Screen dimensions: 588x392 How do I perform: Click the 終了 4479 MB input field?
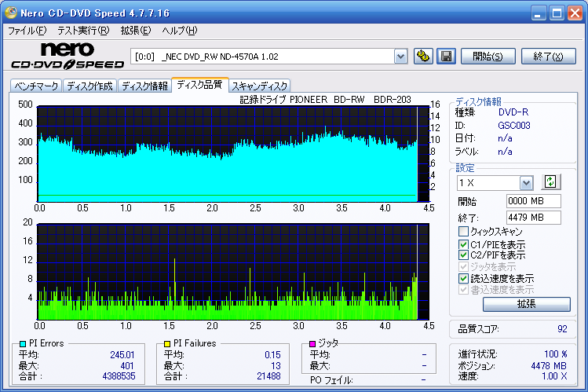[x=533, y=218]
